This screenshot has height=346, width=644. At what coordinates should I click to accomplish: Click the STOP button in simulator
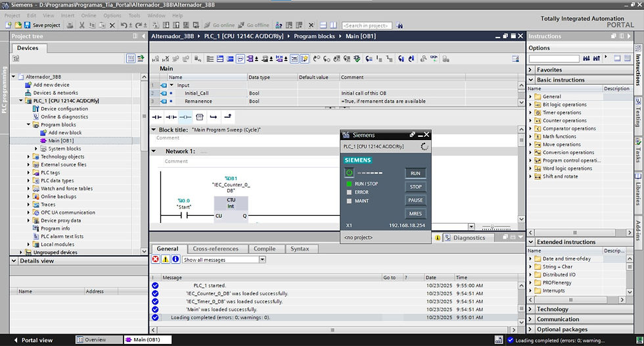pos(415,187)
